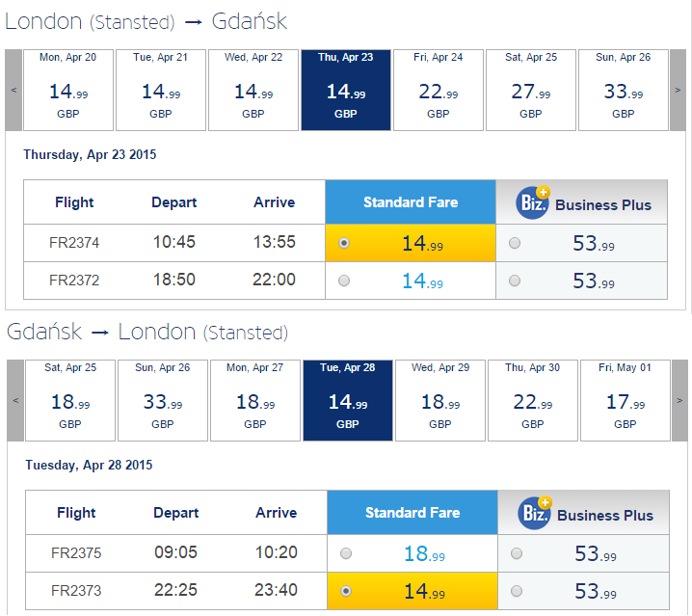Viewport: 692px width, 616px height.
Task: Click previous-week arrow for London to Gdańsk dates
Action: pos(13,90)
